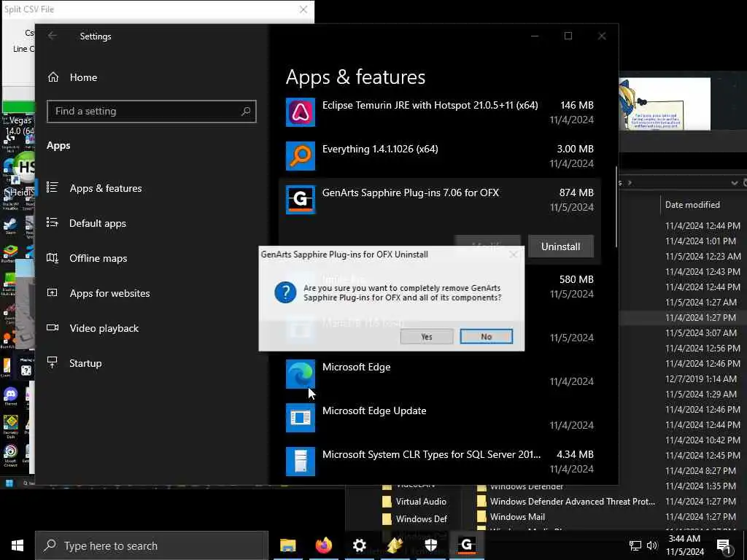Open the notification center icon
Image resolution: width=747 pixels, height=560 pixels.
(724, 546)
